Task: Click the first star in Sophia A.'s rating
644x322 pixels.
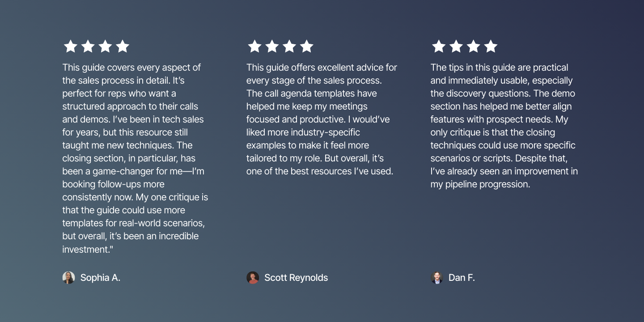Action: pos(71,46)
